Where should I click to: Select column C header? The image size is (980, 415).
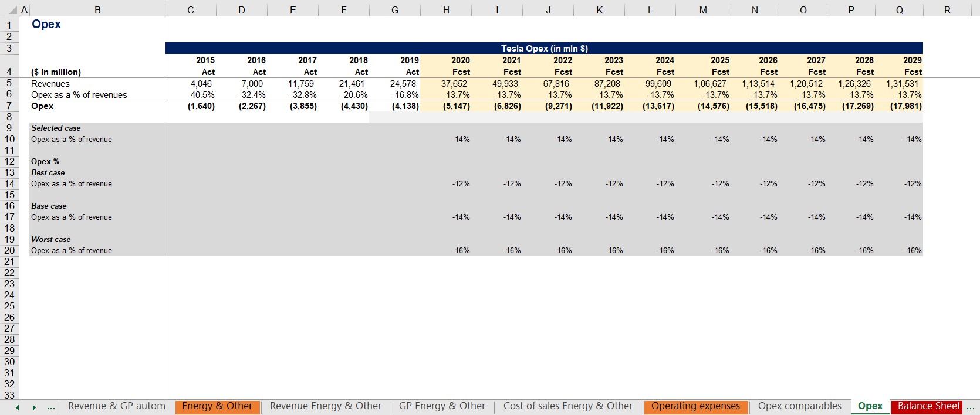click(191, 10)
